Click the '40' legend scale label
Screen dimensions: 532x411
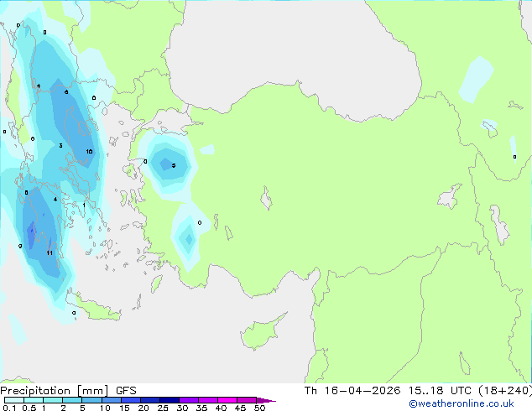(221, 408)
